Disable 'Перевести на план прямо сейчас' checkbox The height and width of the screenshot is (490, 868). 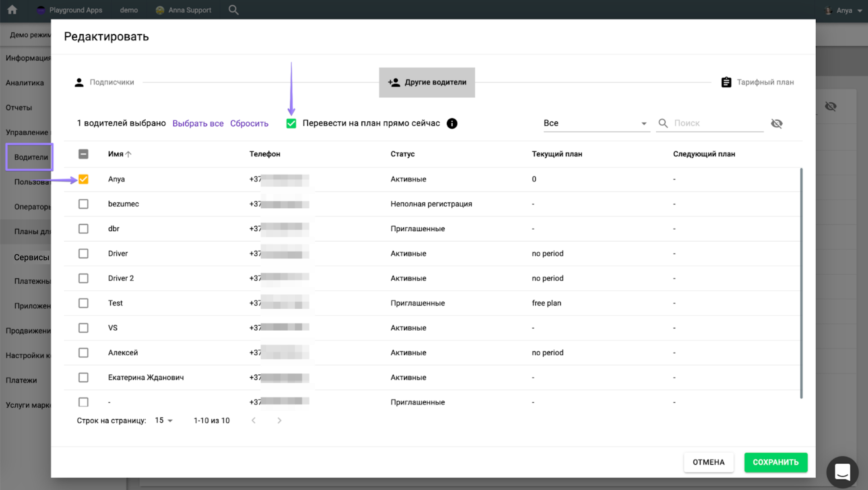point(291,124)
